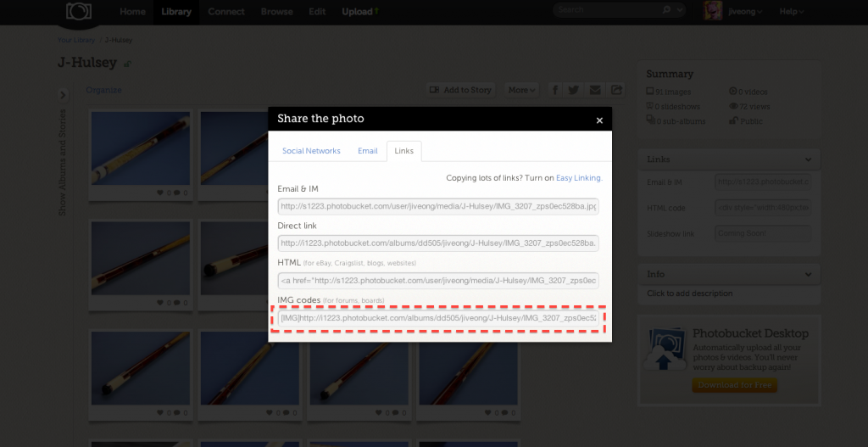The image size is (868, 447).
Task: Click the Direct link field
Action: pyautogui.click(x=438, y=243)
